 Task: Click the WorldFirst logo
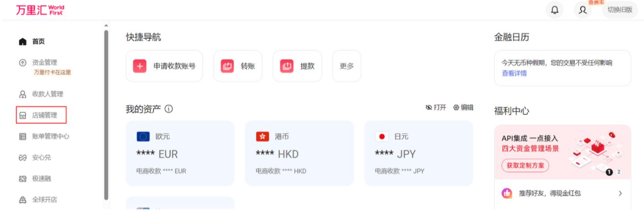pyautogui.click(x=40, y=10)
